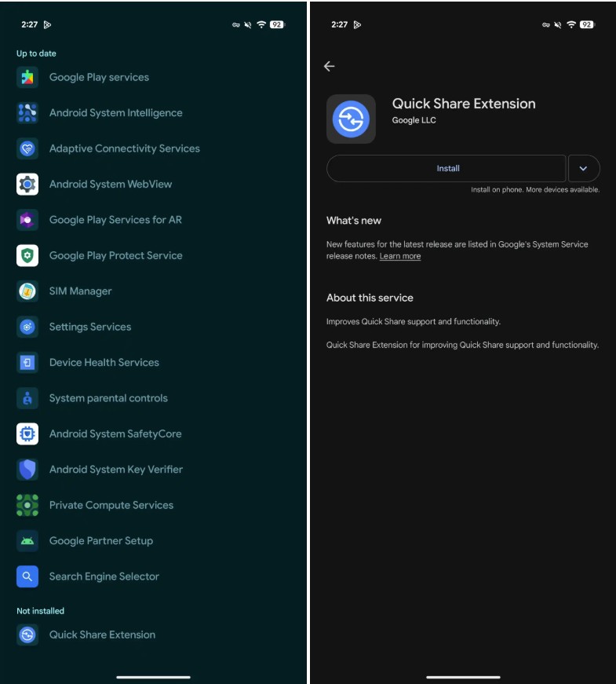Tap the Google Play services icon
616x684 pixels.
27,78
